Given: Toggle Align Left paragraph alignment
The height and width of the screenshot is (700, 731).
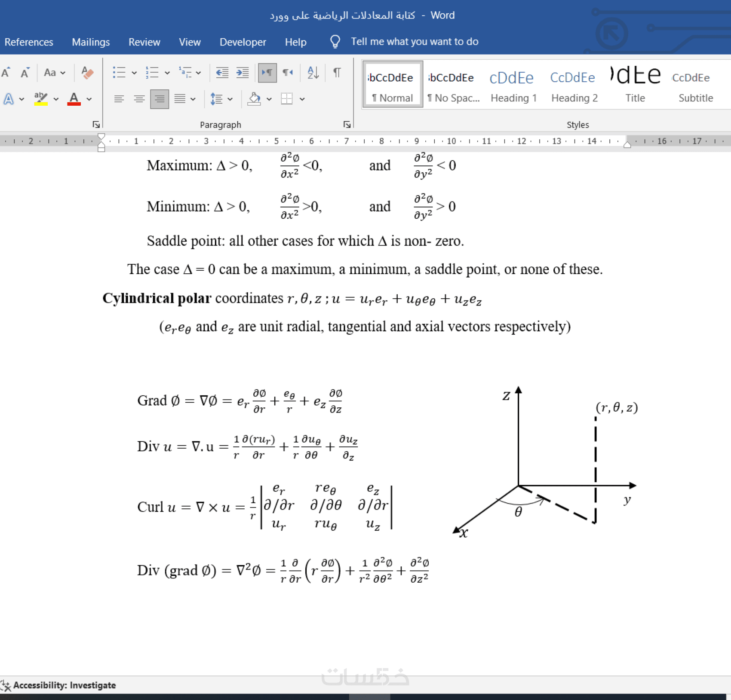Looking at the screenshot, I should click(x=119, y=99).
